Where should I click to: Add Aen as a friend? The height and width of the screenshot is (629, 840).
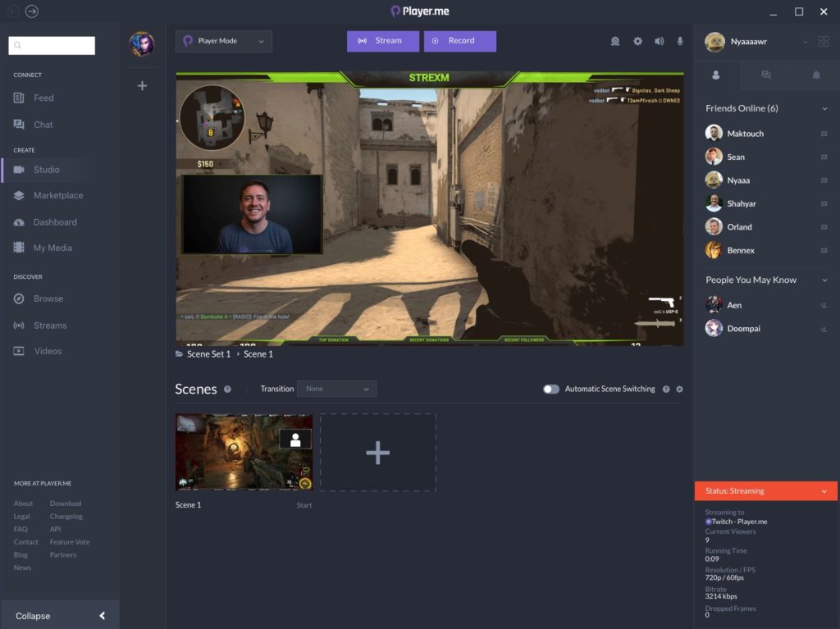[x=824, y=305]
